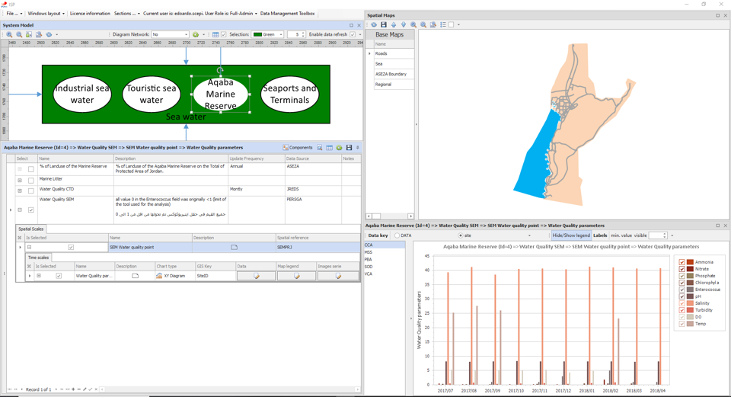
Task: Zoom out on the spatial map
Action: [x=423, y=25]
